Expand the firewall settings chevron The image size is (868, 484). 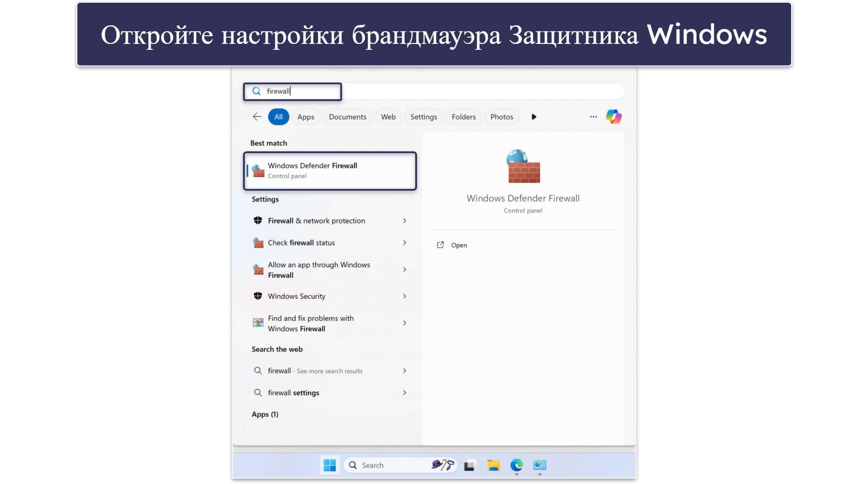[x=404, y=393]
